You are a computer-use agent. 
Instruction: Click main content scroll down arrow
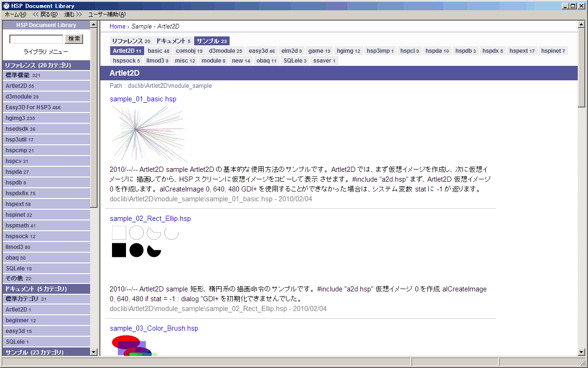(581, 352)
